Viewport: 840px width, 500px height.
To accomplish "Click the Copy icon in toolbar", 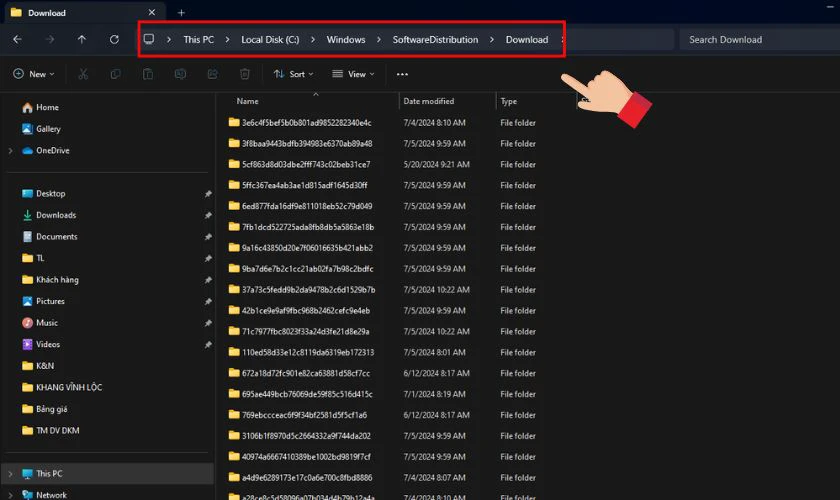I will tap(115, 74).
